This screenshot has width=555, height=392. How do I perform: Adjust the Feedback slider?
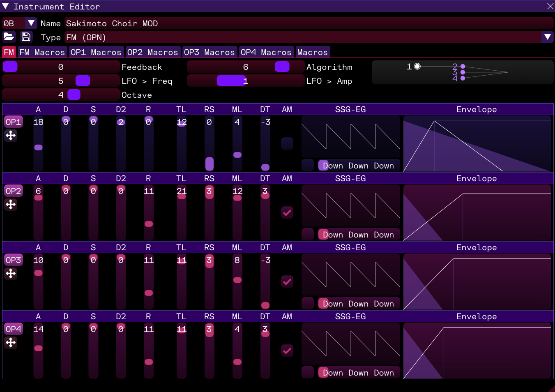[61, 67]
